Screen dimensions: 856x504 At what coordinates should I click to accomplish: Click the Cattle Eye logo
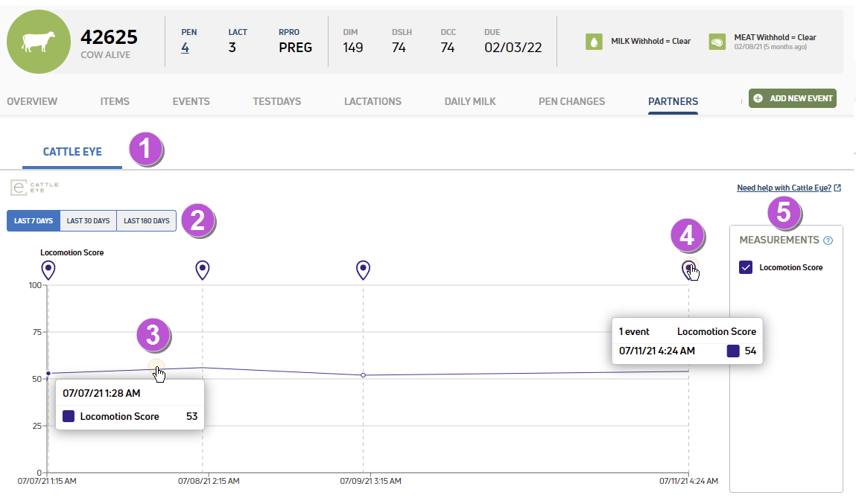pos(34,187)
